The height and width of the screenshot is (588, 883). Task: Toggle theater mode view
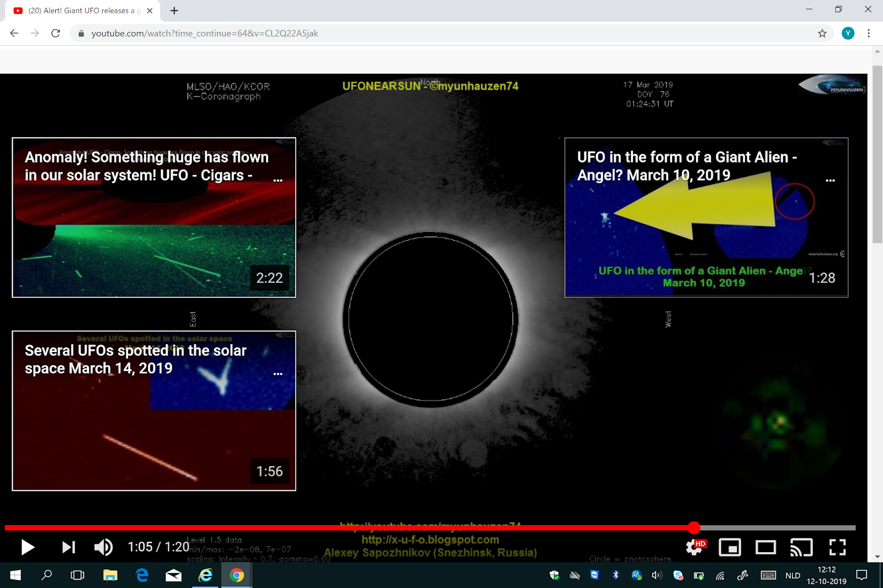pyautogui.click(x=765, y=547)
